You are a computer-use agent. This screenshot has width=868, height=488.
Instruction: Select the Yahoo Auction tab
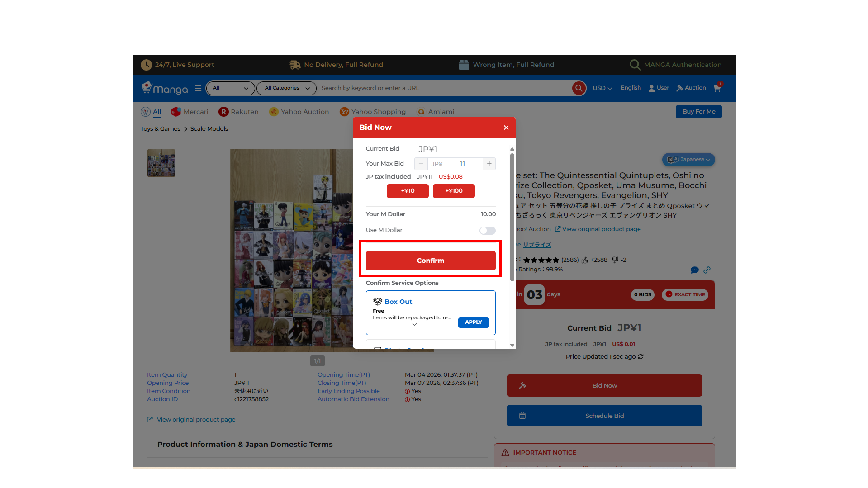299,112
